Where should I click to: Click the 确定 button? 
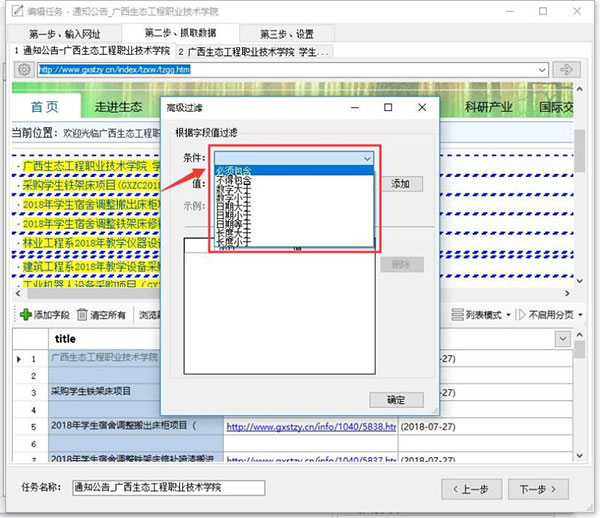click(396, 400)
